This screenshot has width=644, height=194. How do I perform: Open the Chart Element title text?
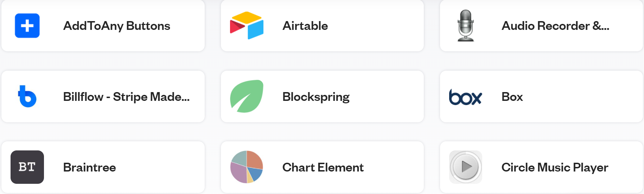[323, 167]
